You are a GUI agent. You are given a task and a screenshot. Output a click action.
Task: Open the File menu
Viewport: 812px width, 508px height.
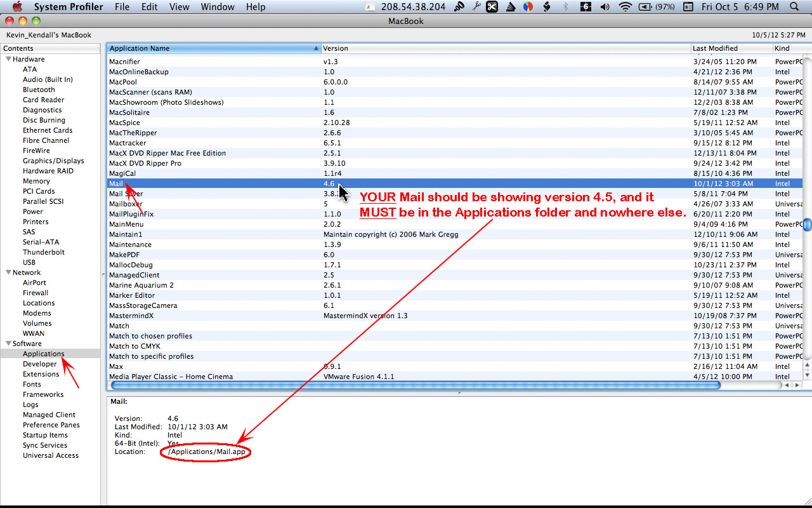[x=122, y=7]
